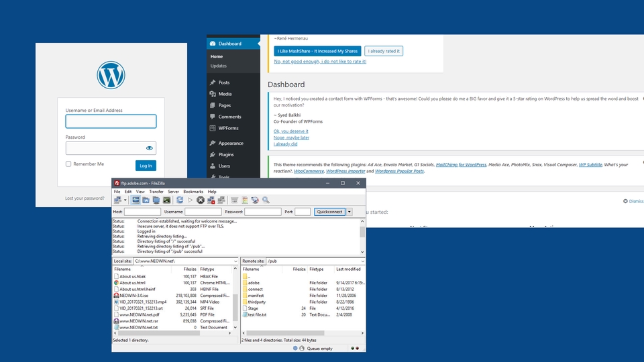Open FileZilla Site Manager icon
This screenshot has height=362, width=644.
tap(118, 200)
